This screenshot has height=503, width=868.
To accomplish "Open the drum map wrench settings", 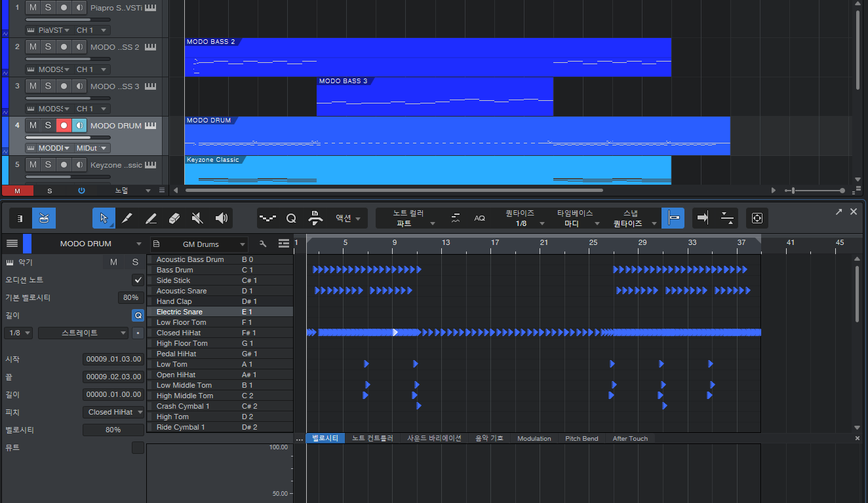I will [x=264, y=244].
